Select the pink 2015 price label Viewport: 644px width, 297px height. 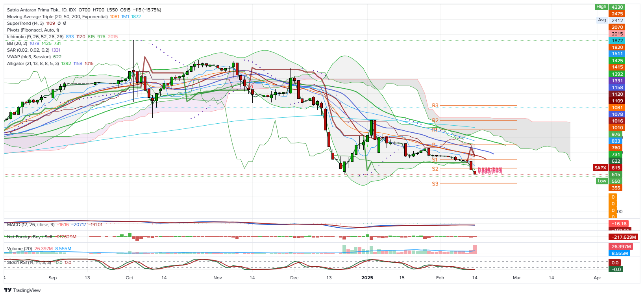tap(617, 34)
